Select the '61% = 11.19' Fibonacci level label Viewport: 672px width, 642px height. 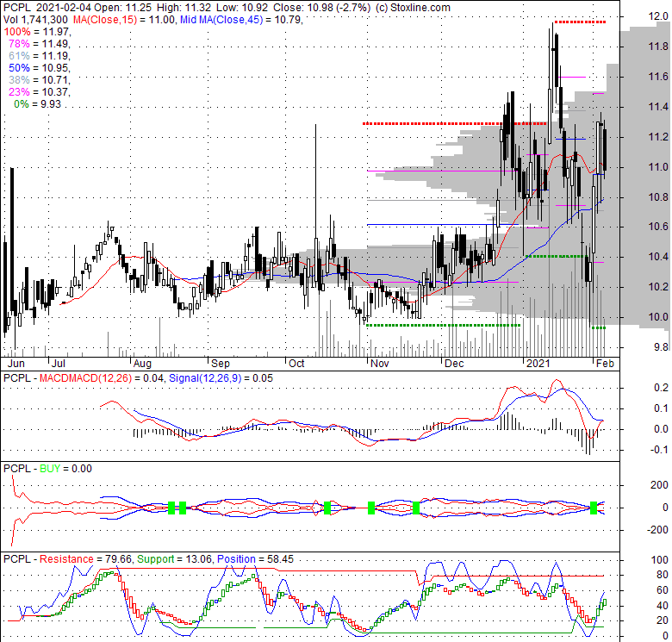tap(39, 56)
